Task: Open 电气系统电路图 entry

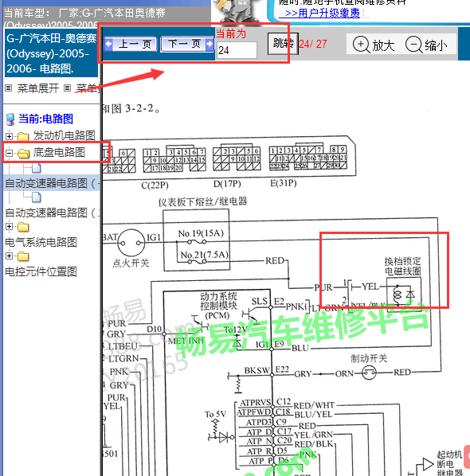Action: (x=41, y=242)
